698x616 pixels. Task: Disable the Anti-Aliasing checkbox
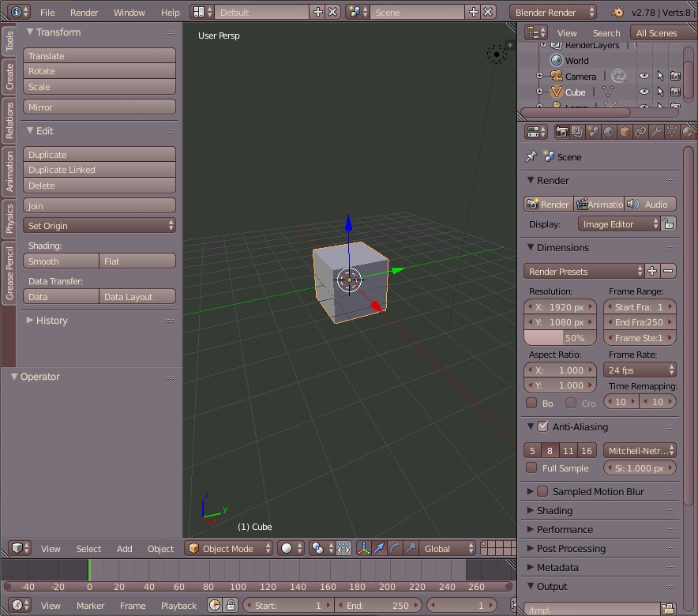(542, 426)
